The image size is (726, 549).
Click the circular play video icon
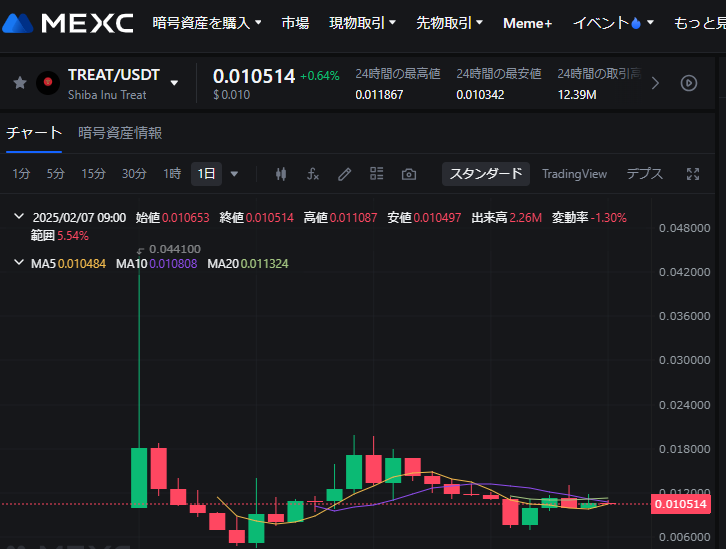point(688,83)
